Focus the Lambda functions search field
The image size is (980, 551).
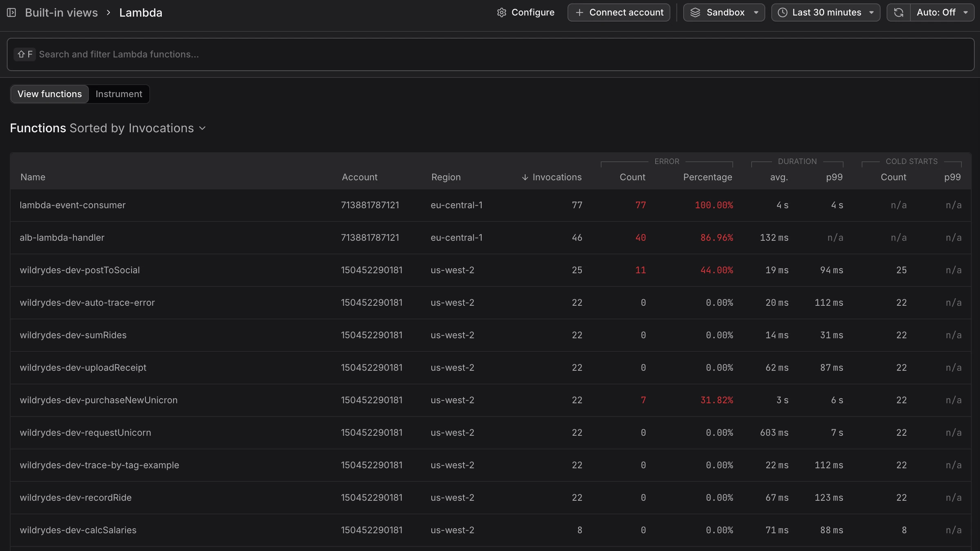click(x=490, y=54)
